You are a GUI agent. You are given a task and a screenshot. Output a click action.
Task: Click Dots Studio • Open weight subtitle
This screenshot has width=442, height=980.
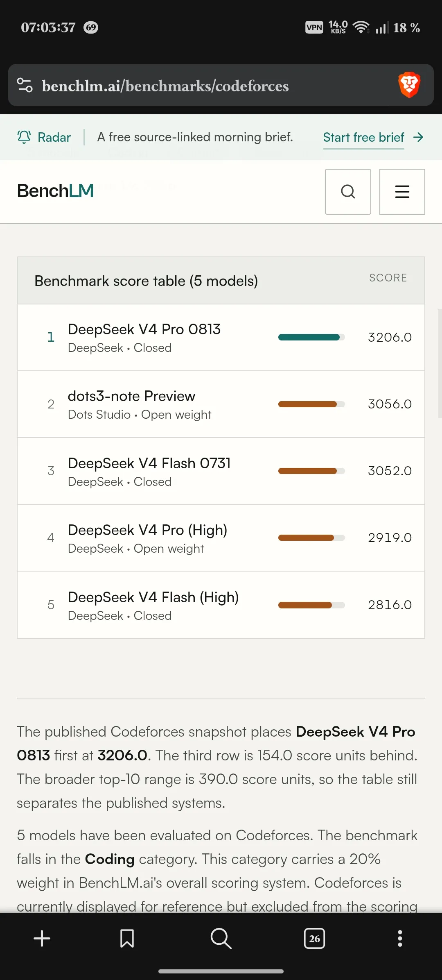[140, 415]
